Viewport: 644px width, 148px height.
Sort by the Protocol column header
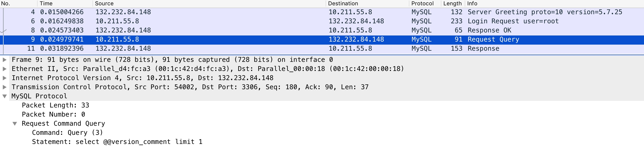coord(425,4)
